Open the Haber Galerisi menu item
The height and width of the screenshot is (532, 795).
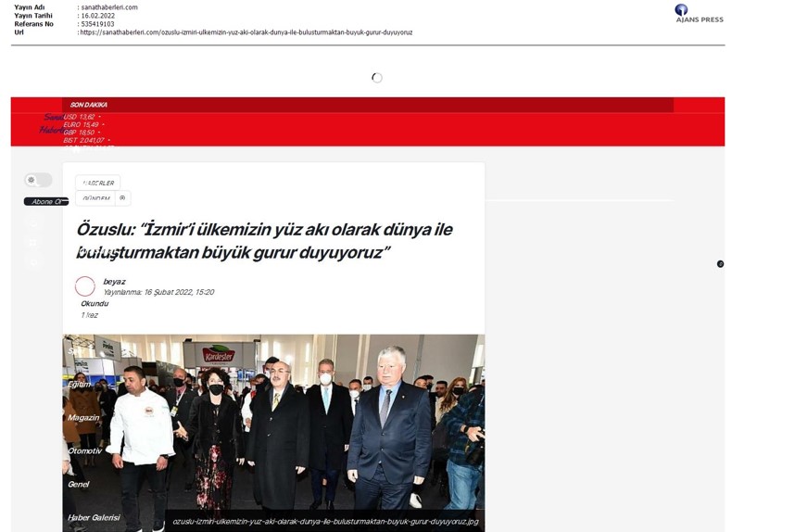(x=94, y=518)
